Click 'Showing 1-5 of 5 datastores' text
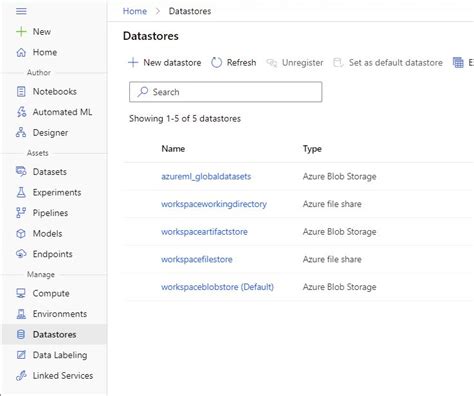This screenshot has width=474, height=396. coord(185,119)
